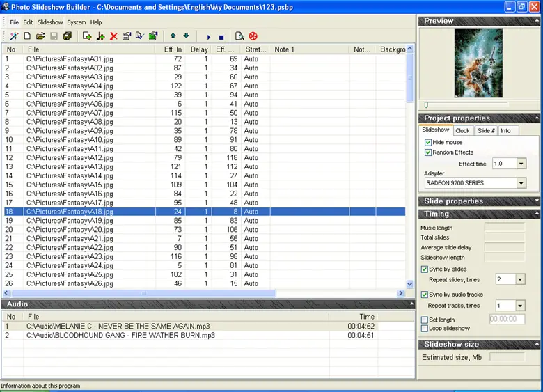Image resolution: width=543 pixels, height=392 pixels.
Task: Click the preview position slider under thumbnail
Action: coord(465,104)
